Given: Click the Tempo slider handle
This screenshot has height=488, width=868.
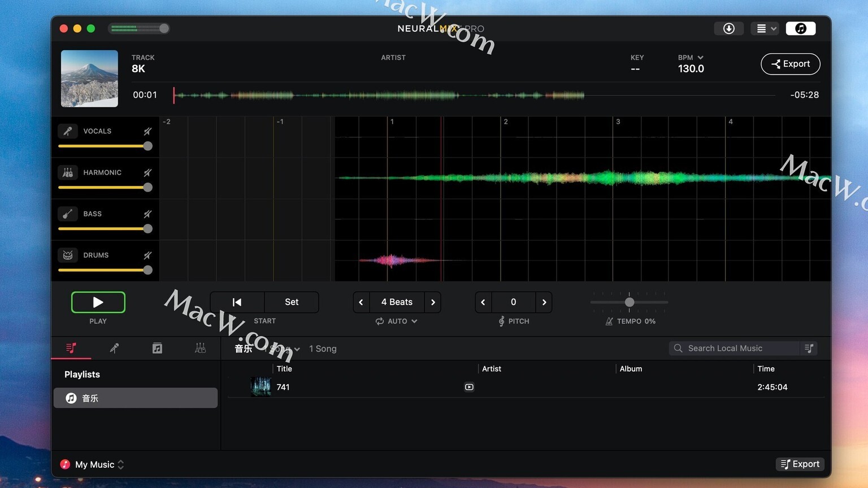Looking at the screenshot, I should click(x=629, y=302).
